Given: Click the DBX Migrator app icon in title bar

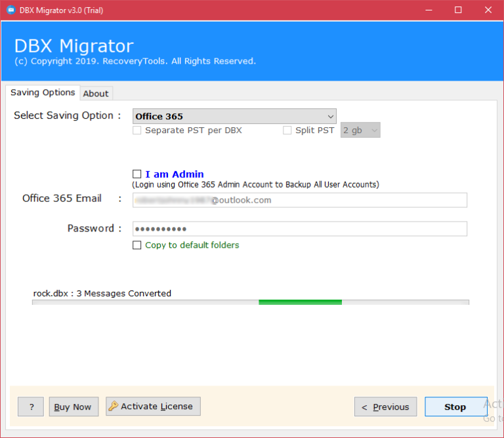Looking at the screenshot, I should pos(11,10).
